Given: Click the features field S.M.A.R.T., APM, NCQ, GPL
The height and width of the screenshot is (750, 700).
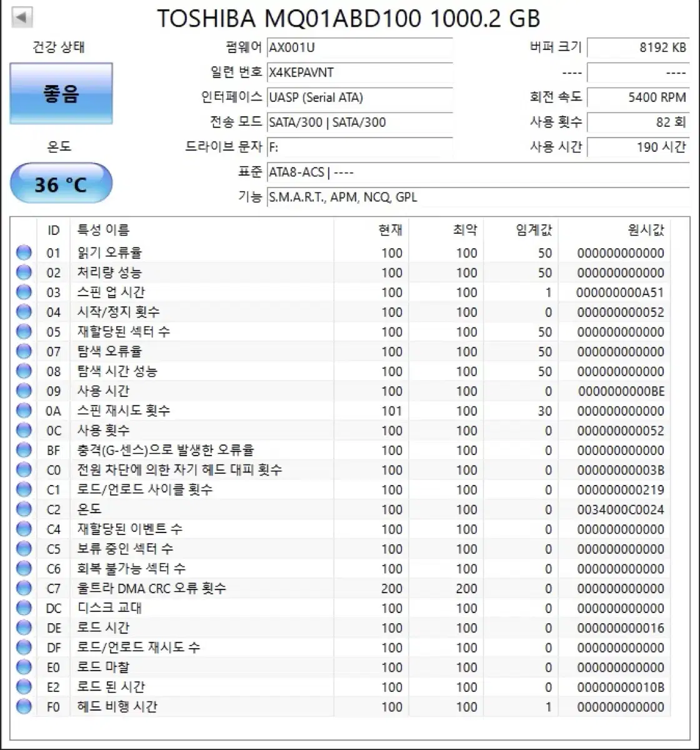Looking at the screenshot, I should [x=478, y=197].
